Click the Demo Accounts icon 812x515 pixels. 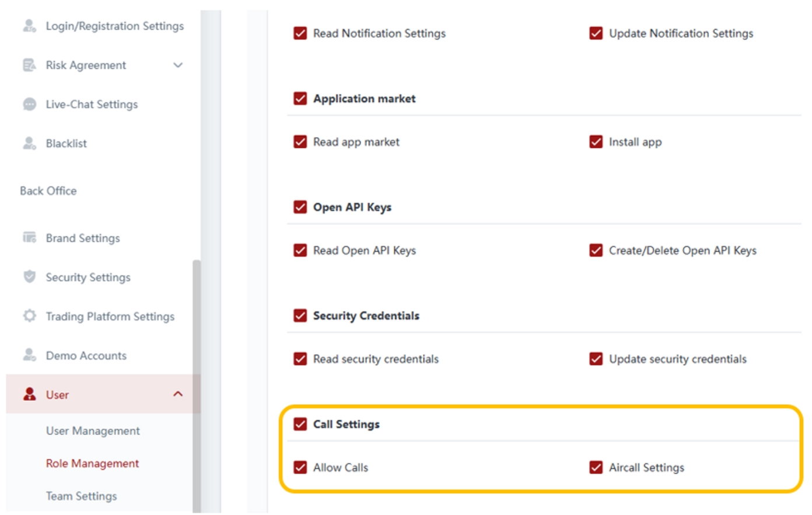coord(29,355)
